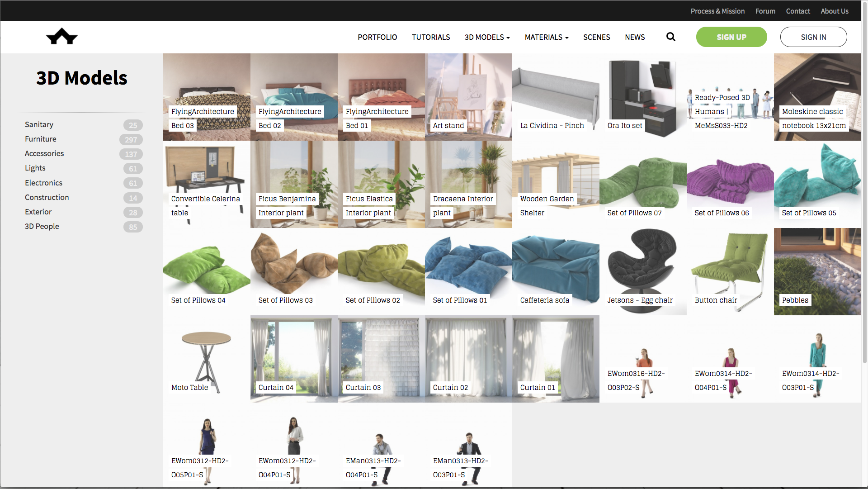This screenshot has width=868, height=489.
Task: Open the Curtain 03 thumbnail
Action: [x=381, y=359]
